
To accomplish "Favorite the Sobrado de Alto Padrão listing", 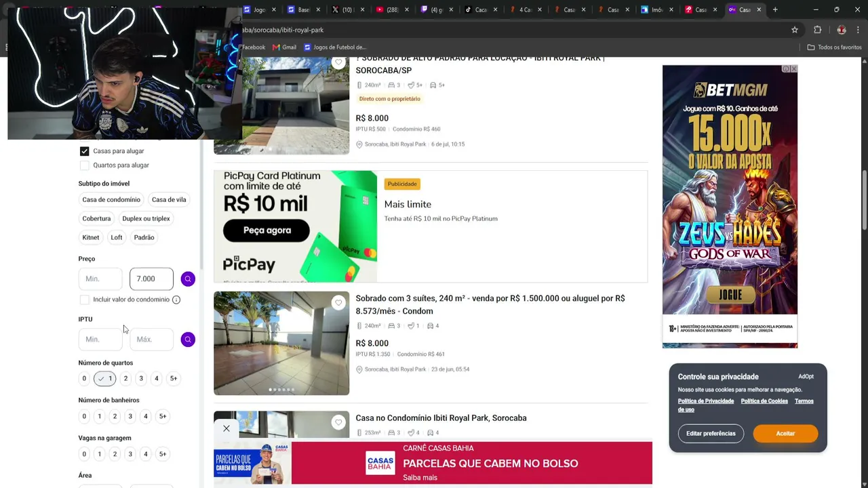I will [338, 62].
